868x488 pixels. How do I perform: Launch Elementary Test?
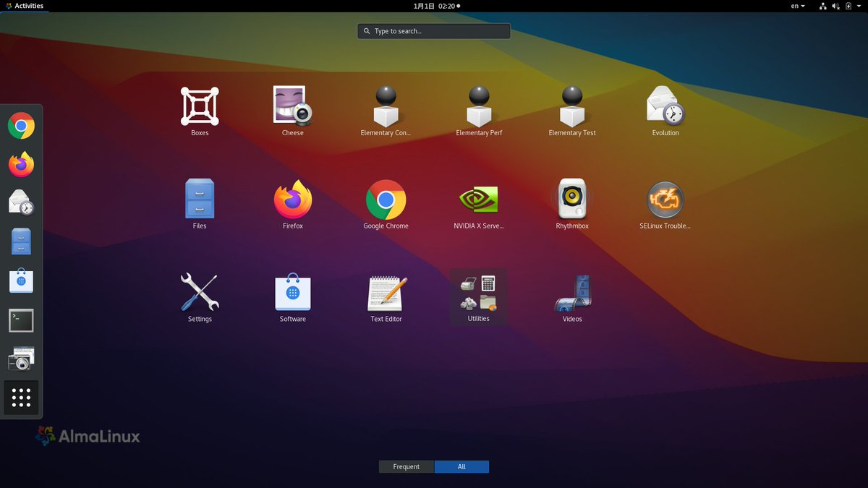[x=572, y=111]
